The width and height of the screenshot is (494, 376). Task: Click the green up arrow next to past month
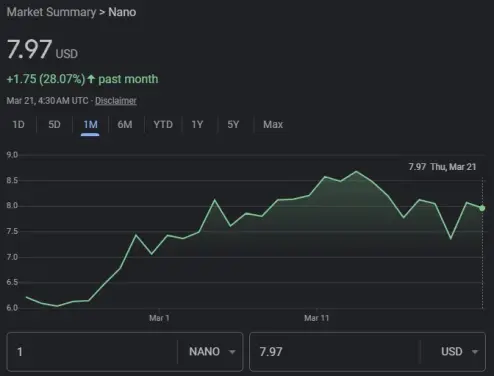click(91, 79)
